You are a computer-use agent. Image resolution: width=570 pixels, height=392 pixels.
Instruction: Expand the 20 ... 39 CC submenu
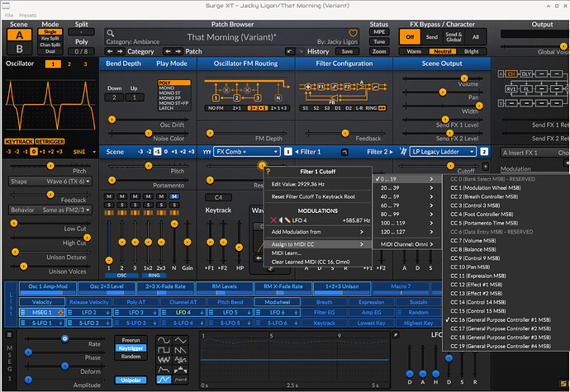coord(407,188)
